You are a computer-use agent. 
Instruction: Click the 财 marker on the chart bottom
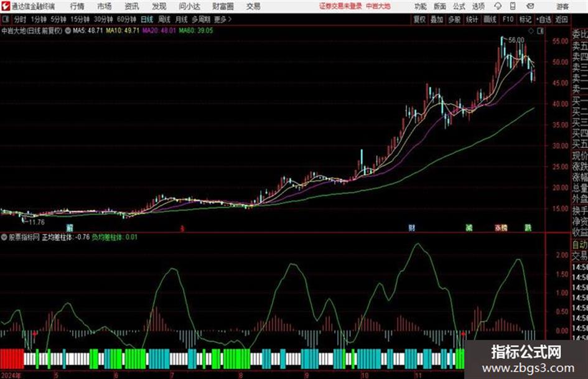pyautogui.click(x=412, y=227)
